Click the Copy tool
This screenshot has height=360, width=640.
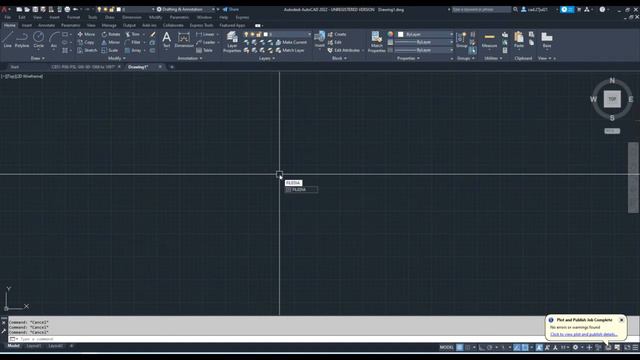pos(86,42)
